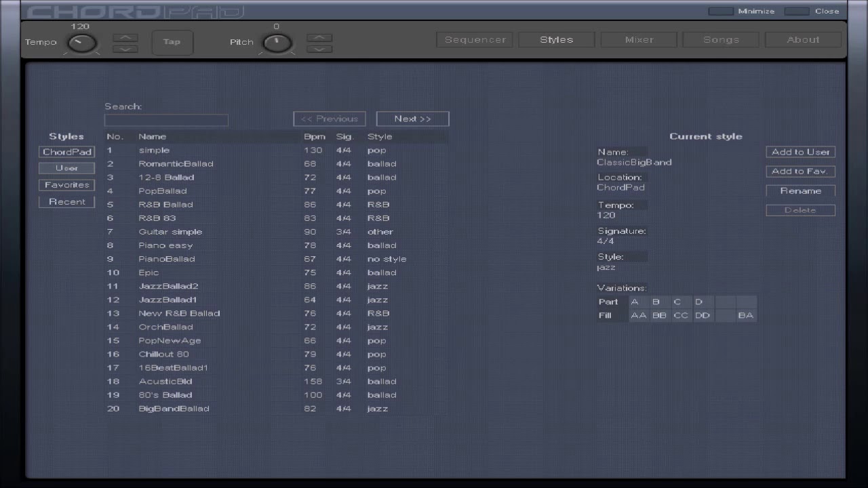Select variation part B
Screen dimensions: 868x488
tap(660, 302)
